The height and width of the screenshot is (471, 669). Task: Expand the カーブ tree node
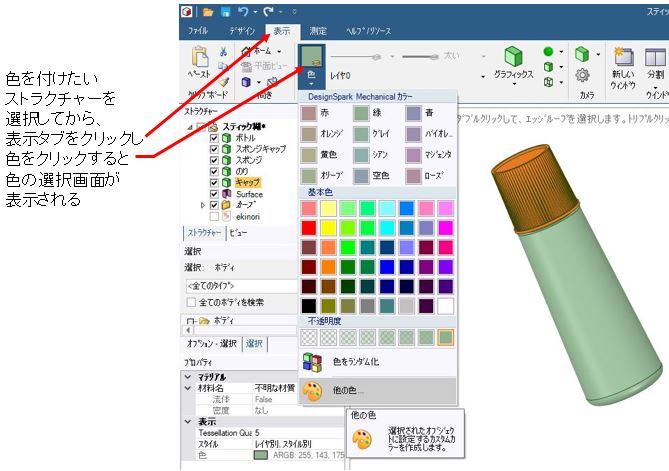tap(203, 205)
